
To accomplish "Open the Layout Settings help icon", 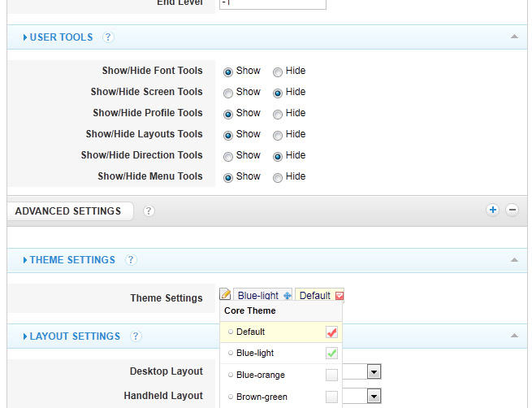I will (x=136, y=336).
